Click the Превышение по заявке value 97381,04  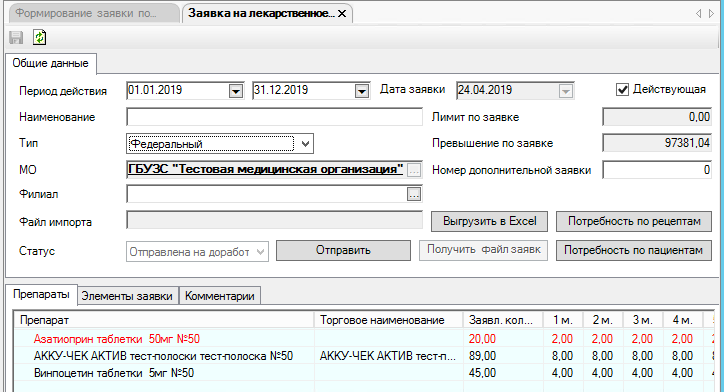coord(657,143)
